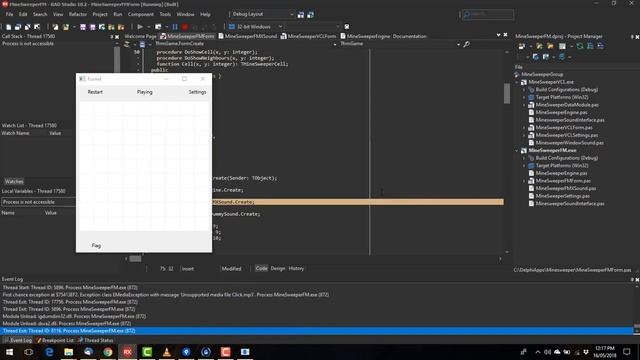Open Windows Start menu
Screen dimensions: 640x360
[x=9, y=352]
